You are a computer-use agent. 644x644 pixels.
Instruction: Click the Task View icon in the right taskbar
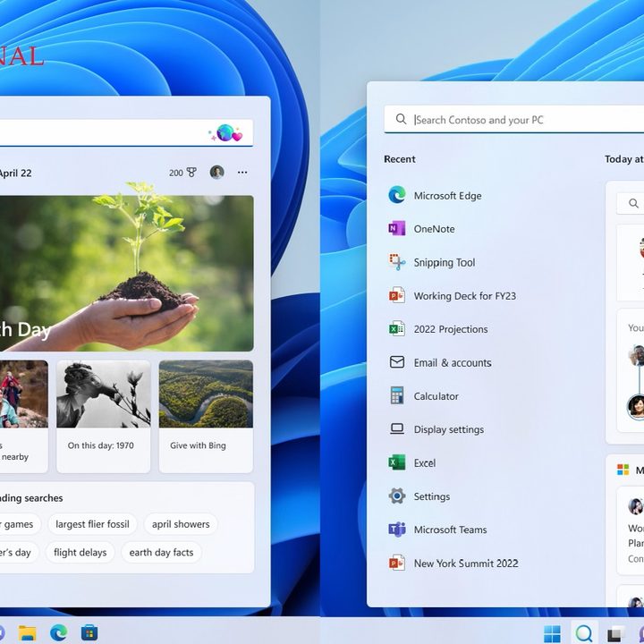616,634
